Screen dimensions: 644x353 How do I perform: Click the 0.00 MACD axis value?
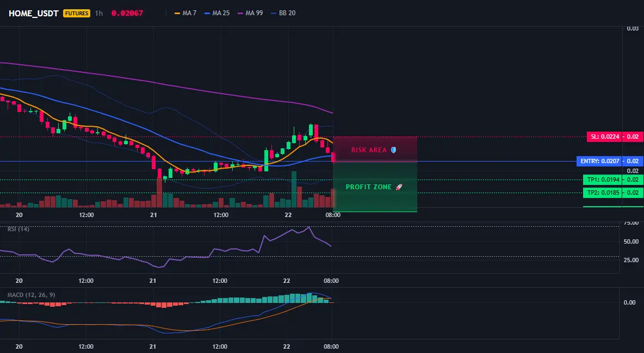click(630, 302)
